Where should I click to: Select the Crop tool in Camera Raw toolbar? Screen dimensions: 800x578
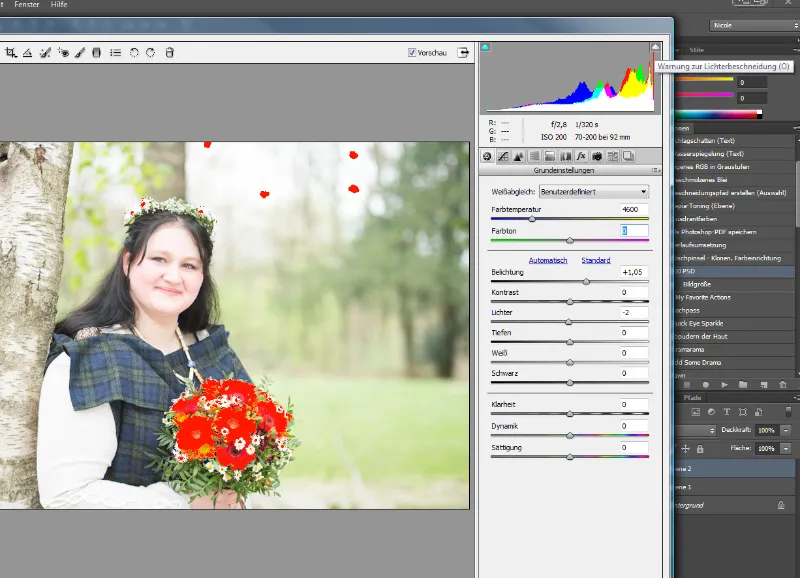pyautogui.click(x=9, y=52)
